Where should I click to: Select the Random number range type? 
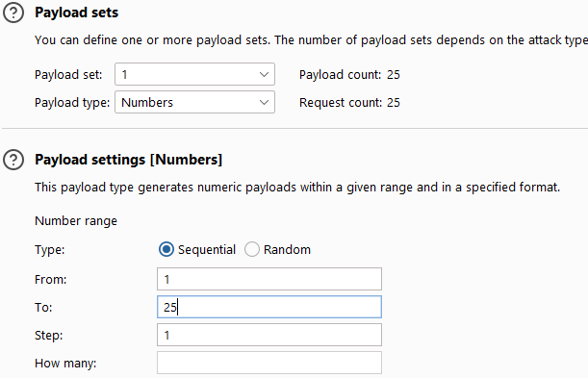252,249
